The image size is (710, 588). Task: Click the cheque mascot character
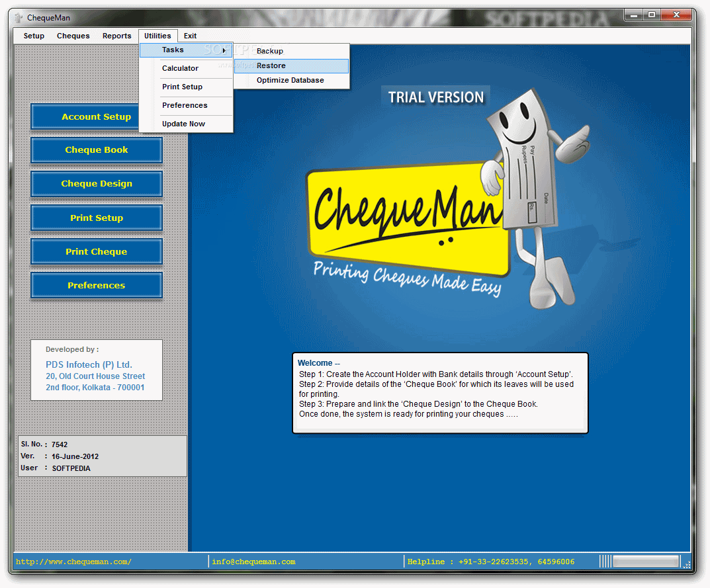point(534,199)
